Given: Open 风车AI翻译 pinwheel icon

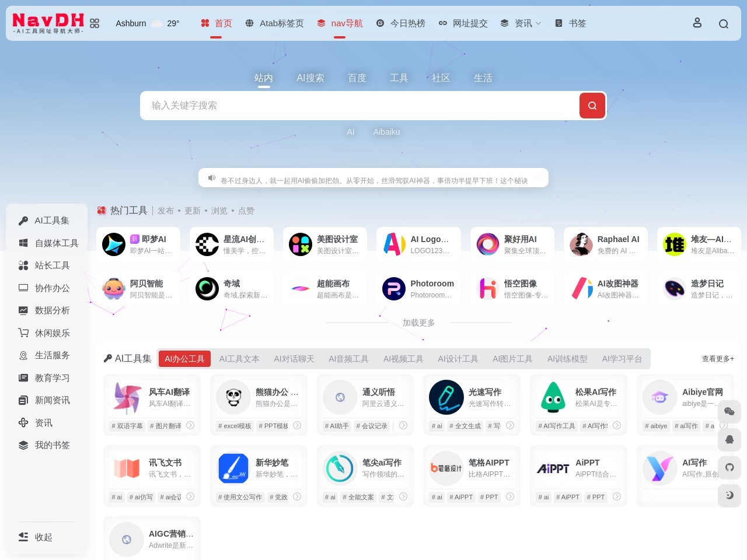Looking at the screenshot, I should tap(127, 397).
